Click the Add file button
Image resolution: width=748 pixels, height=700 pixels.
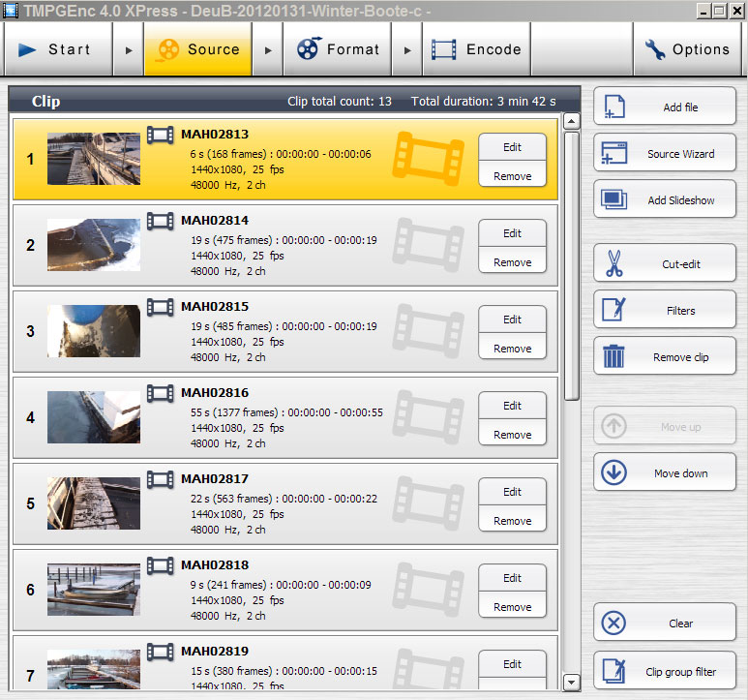664,107
